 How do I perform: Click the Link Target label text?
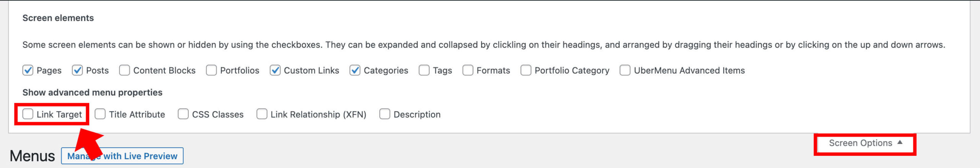coord(59,115)
